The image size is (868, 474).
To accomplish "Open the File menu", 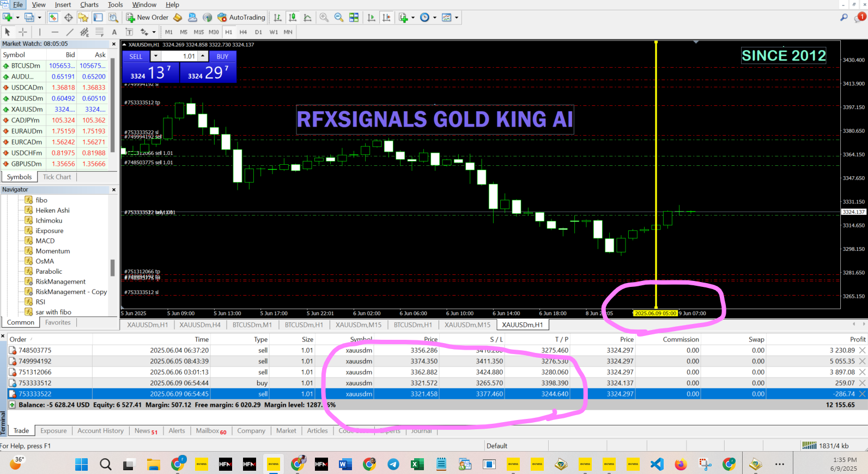I will 18,5.
